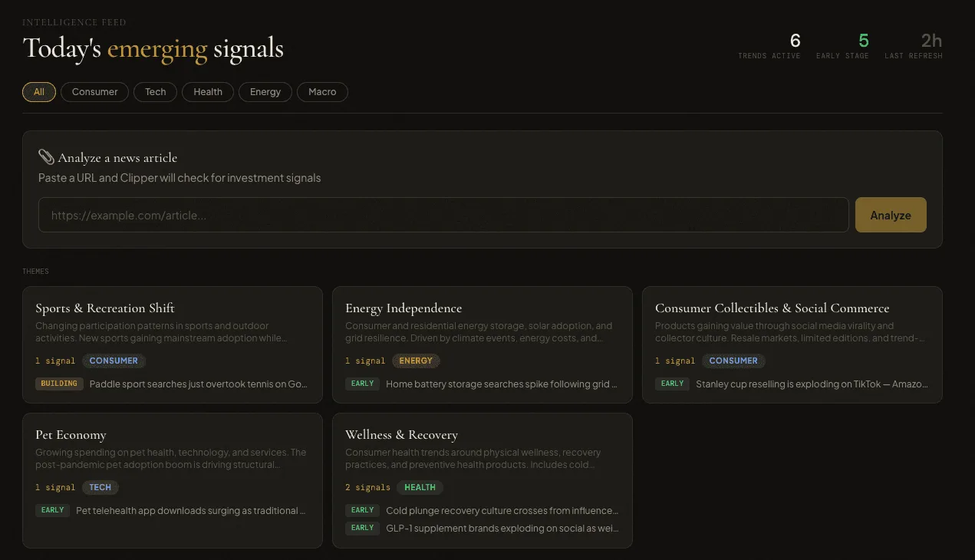Click EARLY badge on home battery signal
975x560 pixels.
pyautogui.click(x=362, y=384)
